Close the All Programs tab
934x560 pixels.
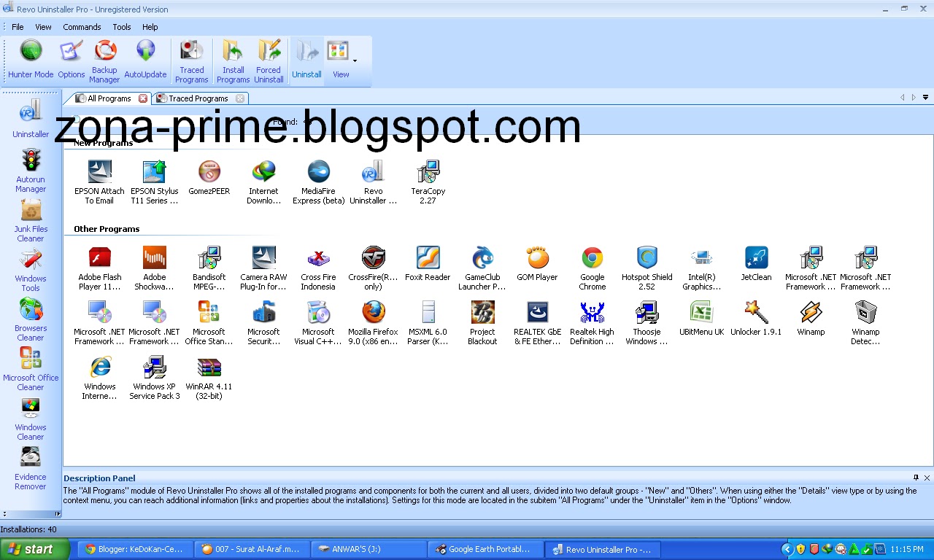pyautogui.click(x=143, y=98)
